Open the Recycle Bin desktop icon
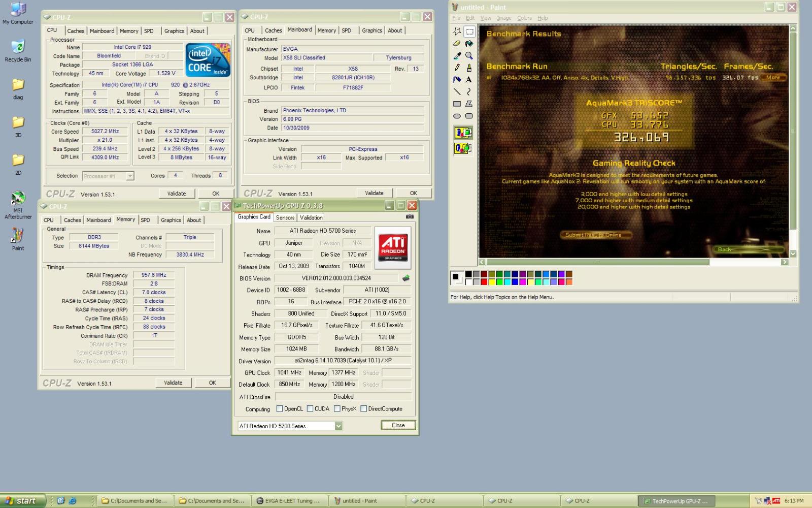This screenshot has height=508, width=812. click(x=18, y=50)
